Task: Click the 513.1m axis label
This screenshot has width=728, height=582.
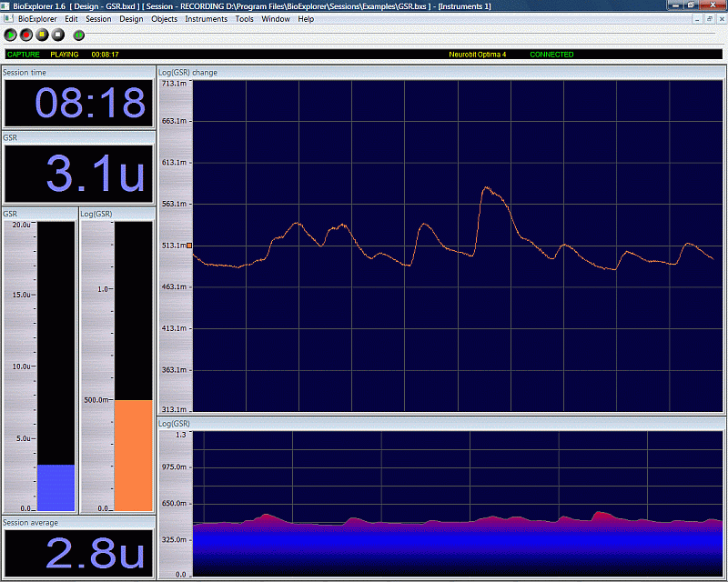Action: pos(174,245)
